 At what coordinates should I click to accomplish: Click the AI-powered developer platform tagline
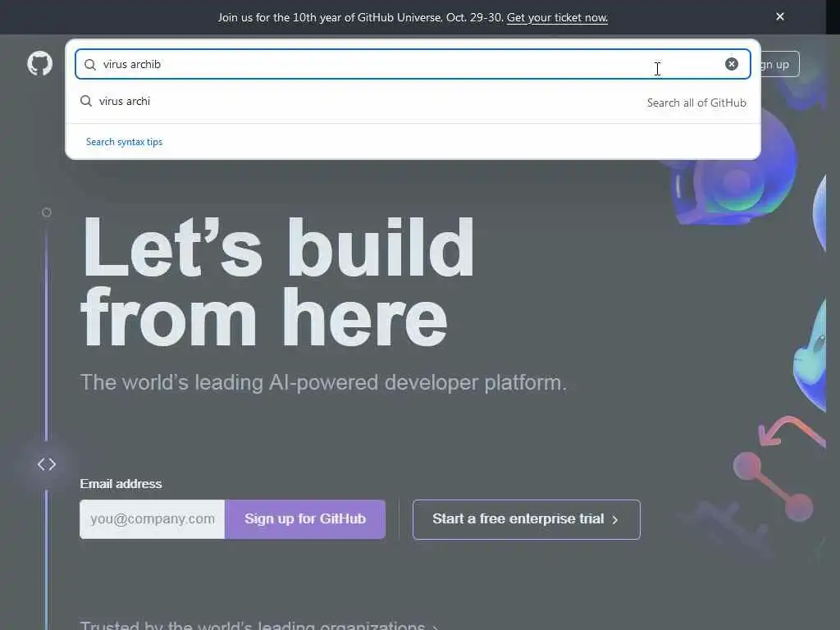(323, 382)
